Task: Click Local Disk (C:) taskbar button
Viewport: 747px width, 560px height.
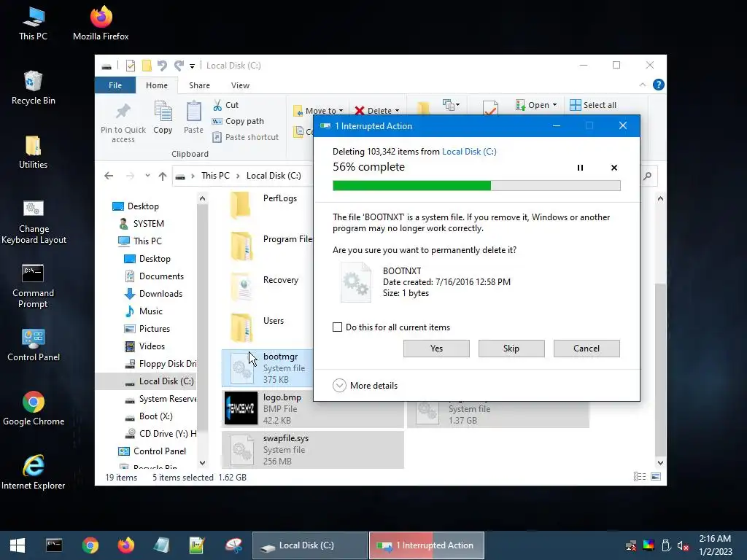Action: pyautogui.click(x=309, y=545)
